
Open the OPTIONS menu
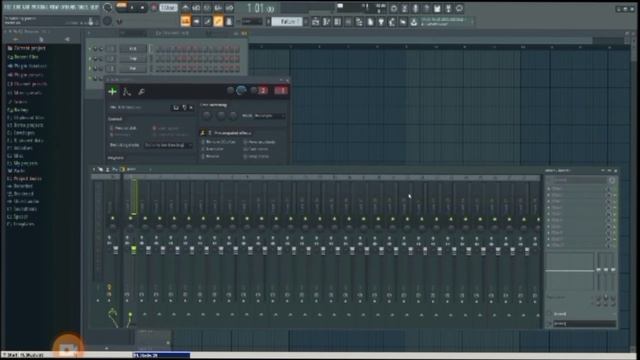click(x=68, y=7)
